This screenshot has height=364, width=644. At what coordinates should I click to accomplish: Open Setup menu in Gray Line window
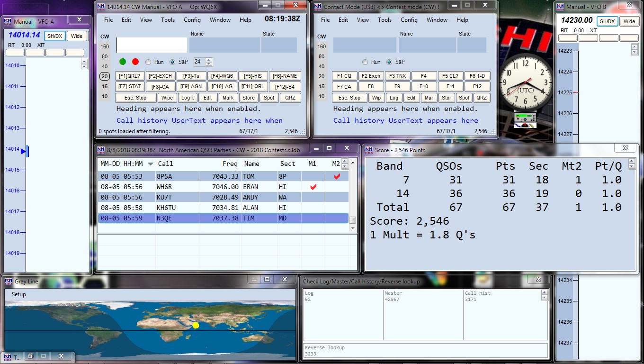19,294
